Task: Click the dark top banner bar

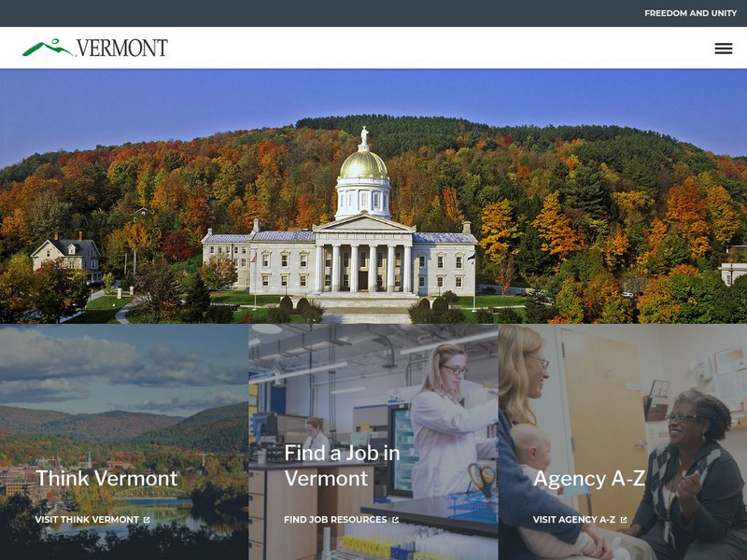Action: (x=373, y=13)
